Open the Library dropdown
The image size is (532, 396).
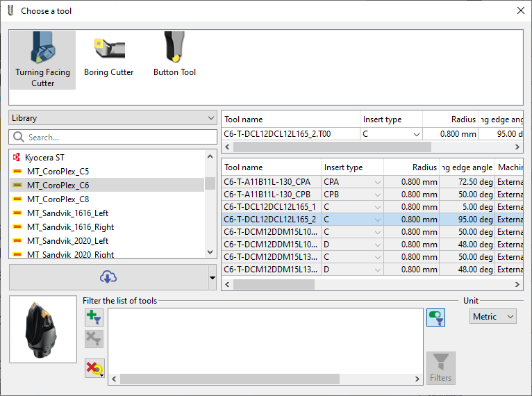[113, 118]
